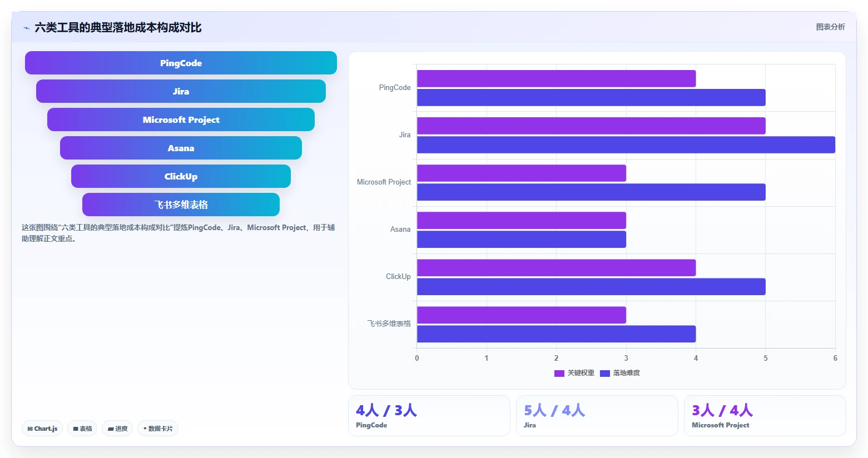The width and height of the screenshot is (868, 458).
Task: Click x-axis tick label 6
Action: (x=835, y=358)
